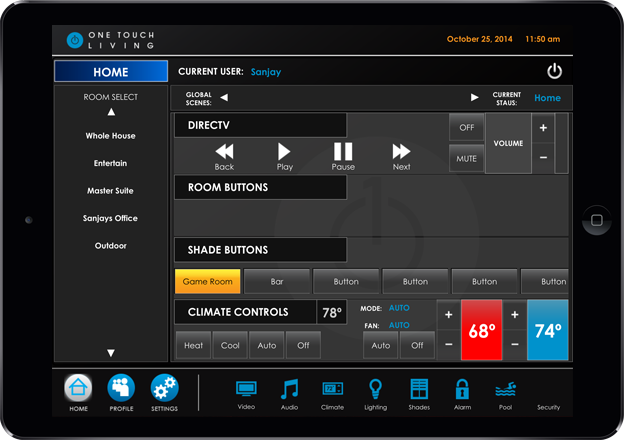Skip forward with Next
This screenshot has width=624, height=440.
[401, 157]
